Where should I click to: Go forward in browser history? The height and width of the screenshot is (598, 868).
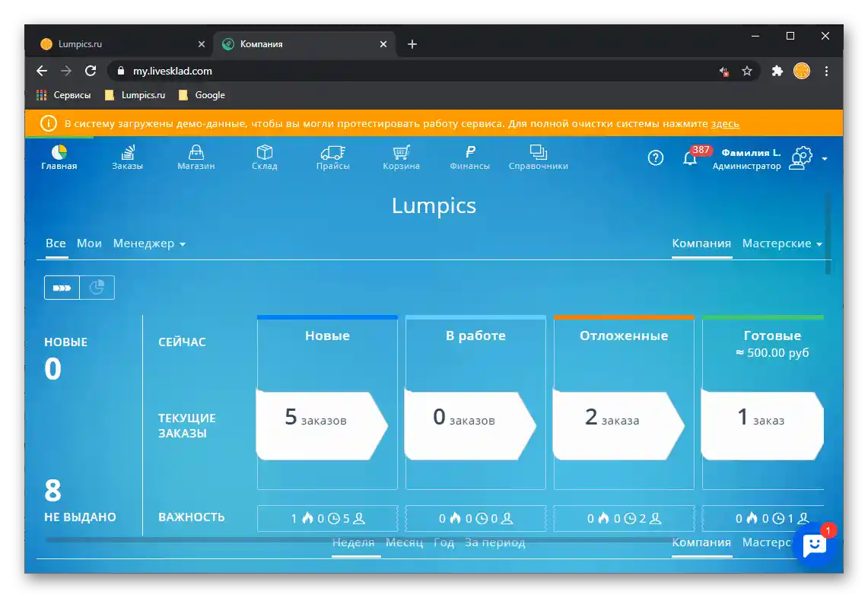[x=66, y=71]
